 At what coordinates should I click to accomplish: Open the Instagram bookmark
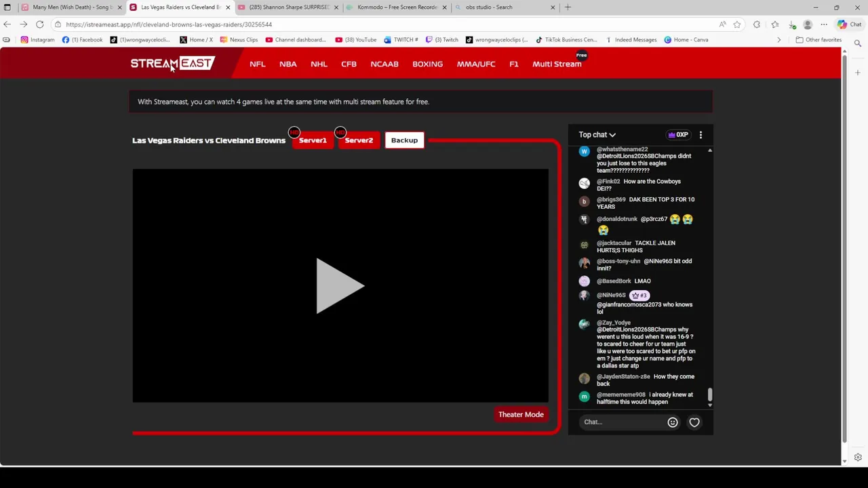(37, 40)
